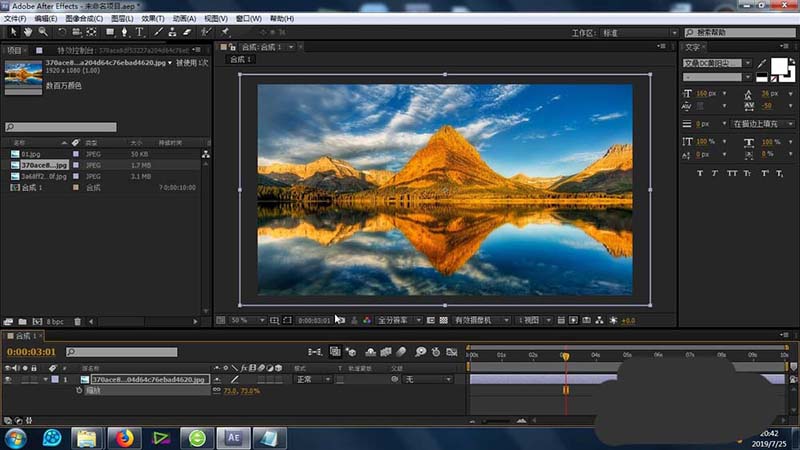Hide layer 1 using eye icon
Screen dimensions: 800x450
coord(8,380)
